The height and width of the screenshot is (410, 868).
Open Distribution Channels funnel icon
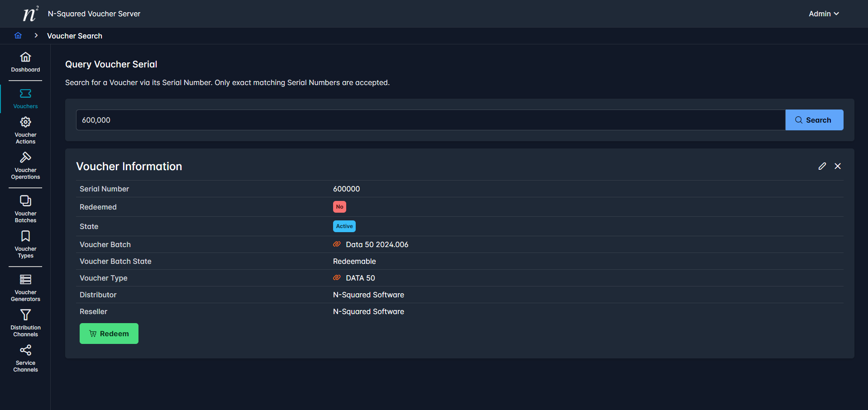click(x=25, y=323)
